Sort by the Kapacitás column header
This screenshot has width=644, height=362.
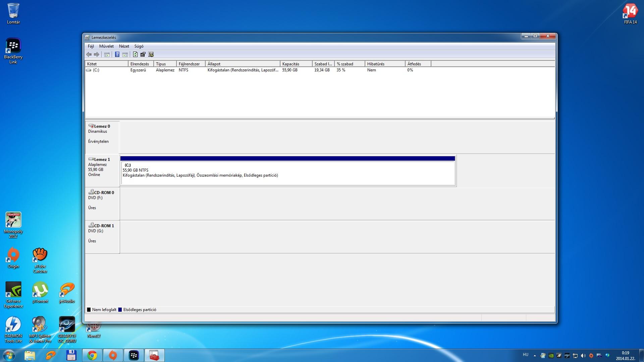[x=296, y=64]
